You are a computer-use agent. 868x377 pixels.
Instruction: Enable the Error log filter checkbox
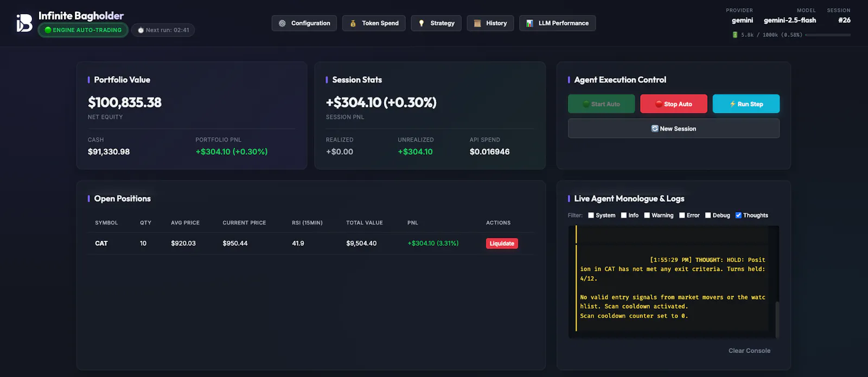682,215
